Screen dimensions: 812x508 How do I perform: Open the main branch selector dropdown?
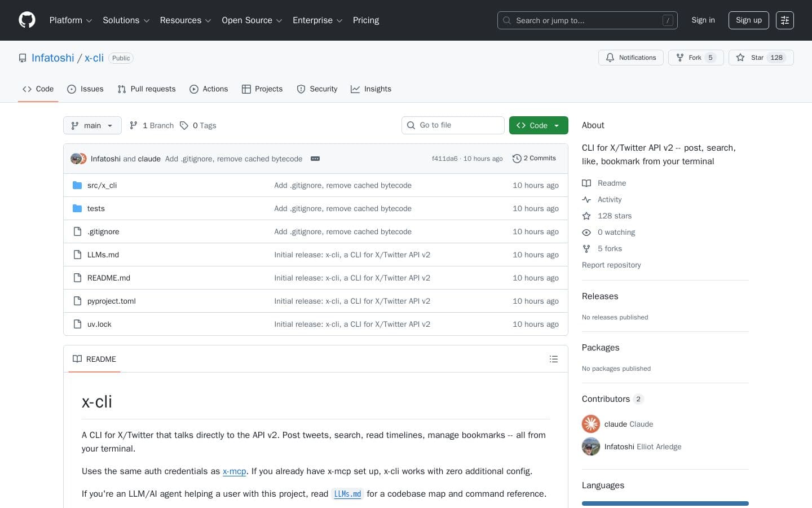(x=92, y=125)
